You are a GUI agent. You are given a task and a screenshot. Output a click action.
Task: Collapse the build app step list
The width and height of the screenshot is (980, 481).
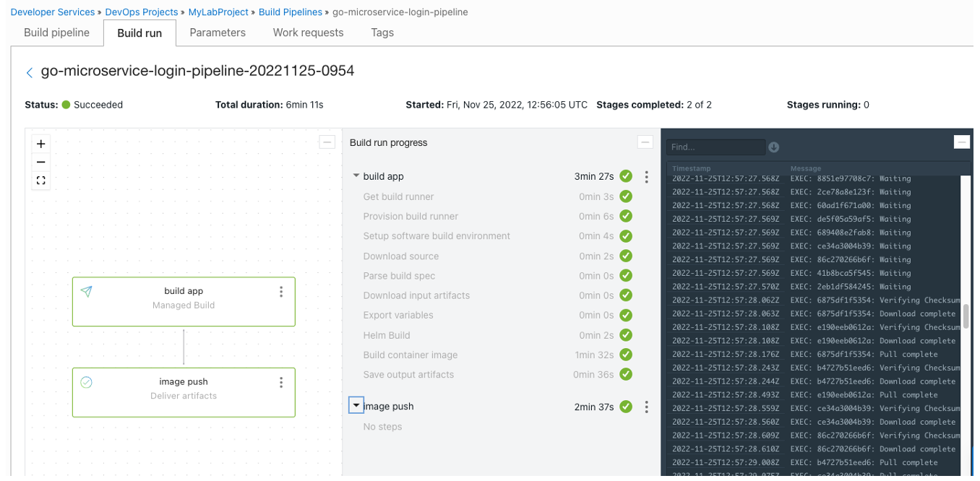pyautogui.click(x=356, y=175)
